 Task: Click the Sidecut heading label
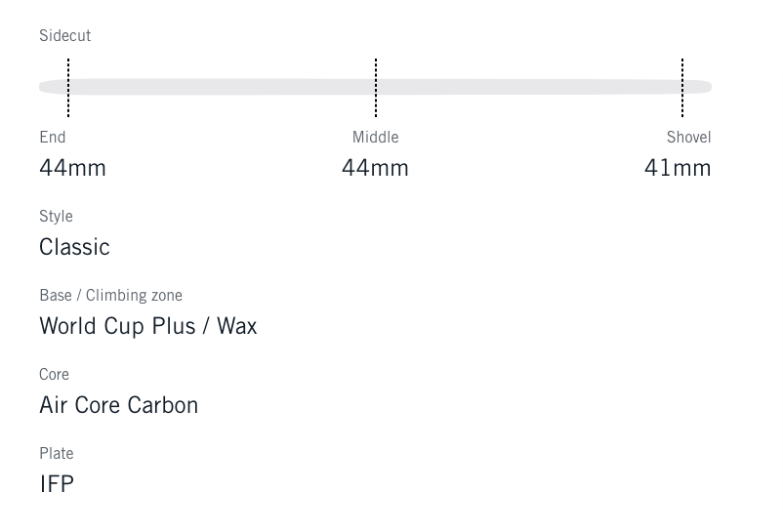pos(64,36)
